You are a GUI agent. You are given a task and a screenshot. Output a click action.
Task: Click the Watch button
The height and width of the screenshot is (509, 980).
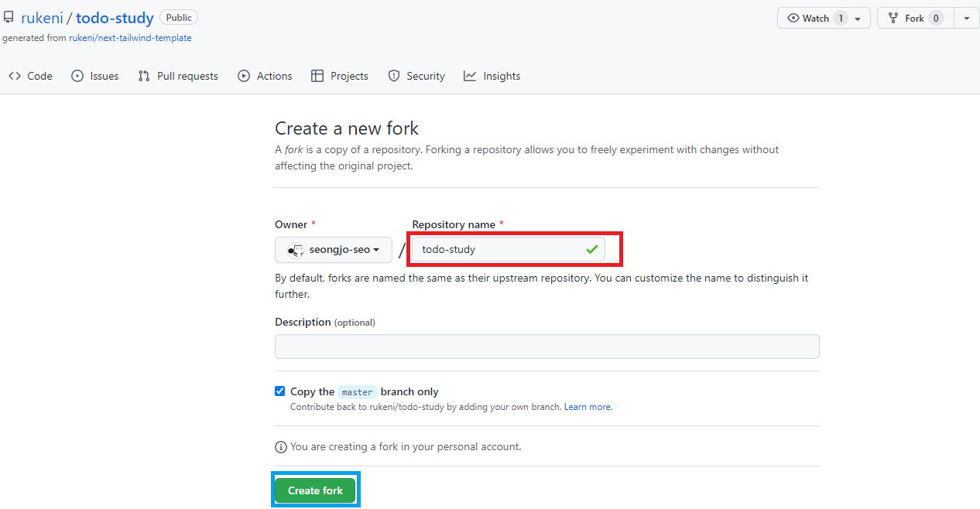point(824,18)
